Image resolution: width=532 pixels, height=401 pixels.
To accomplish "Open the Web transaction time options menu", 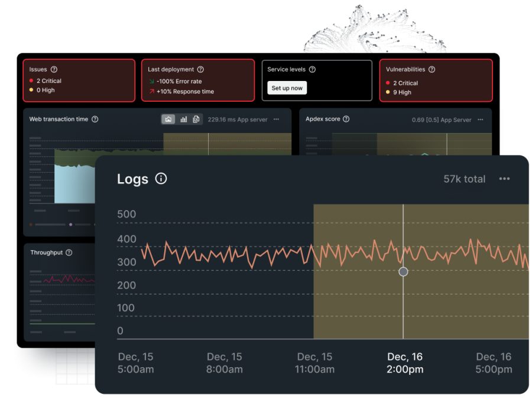I will [275, 119].
